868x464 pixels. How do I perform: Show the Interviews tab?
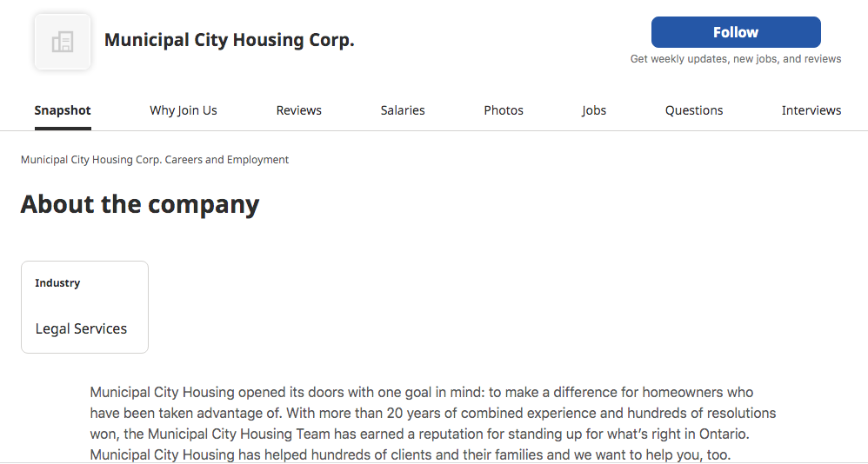tap(811, 110)
